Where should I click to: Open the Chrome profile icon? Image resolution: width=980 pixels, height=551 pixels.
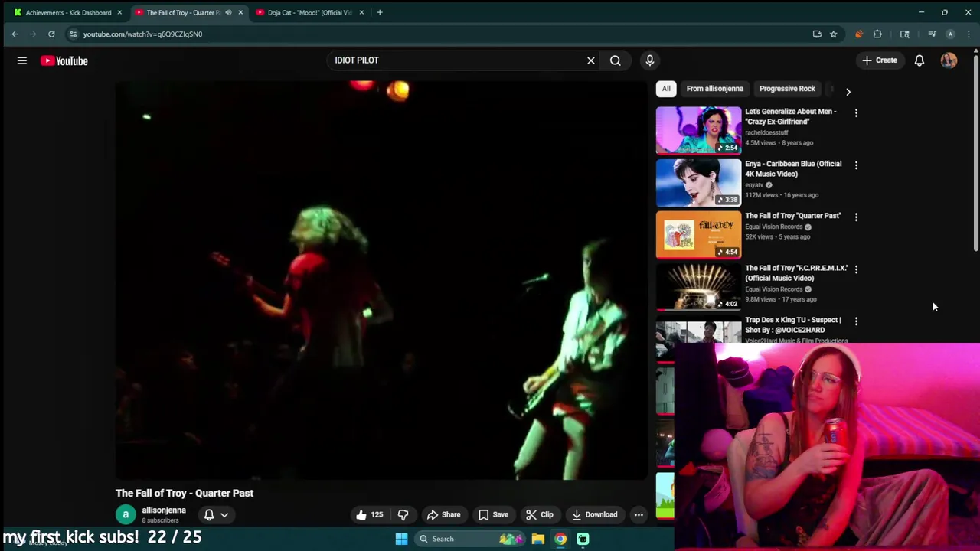[950, 34]
